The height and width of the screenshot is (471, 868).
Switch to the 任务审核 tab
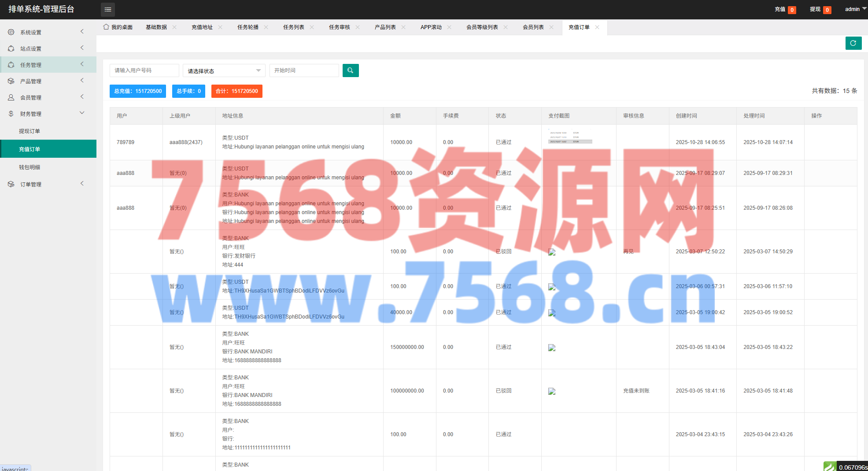tap(339, 27)
